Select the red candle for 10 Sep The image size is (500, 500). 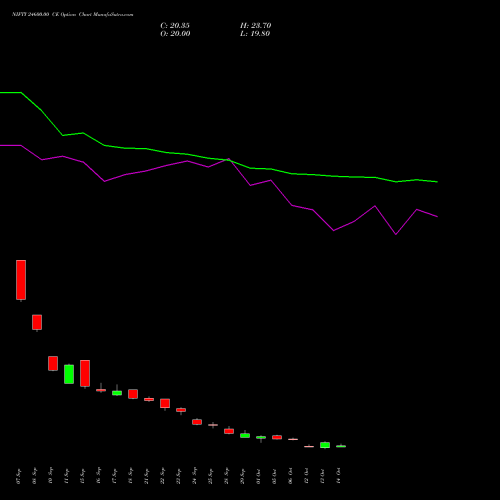[x=53, y=363]
